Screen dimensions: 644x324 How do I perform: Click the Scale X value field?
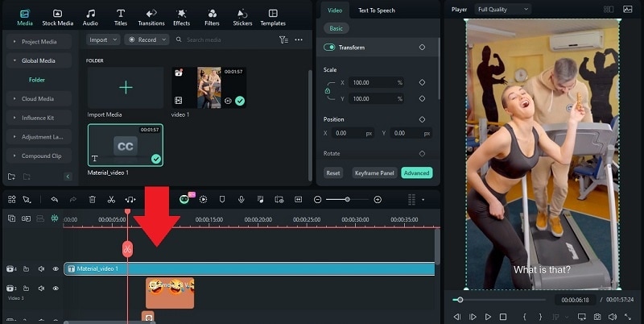[376, 82]
